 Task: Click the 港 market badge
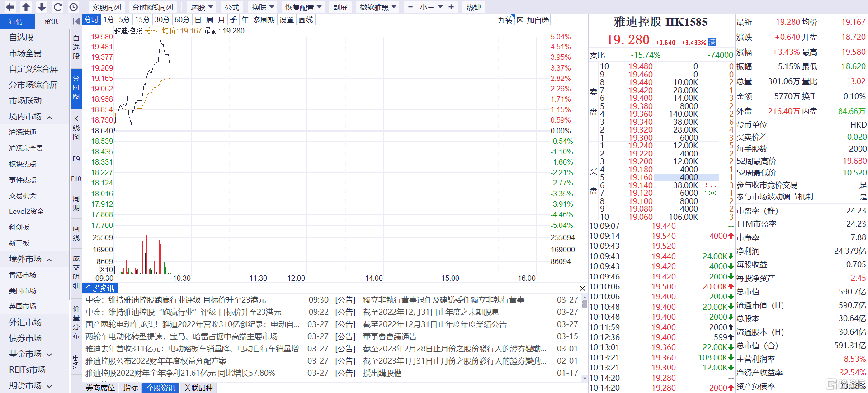(712, 42)
